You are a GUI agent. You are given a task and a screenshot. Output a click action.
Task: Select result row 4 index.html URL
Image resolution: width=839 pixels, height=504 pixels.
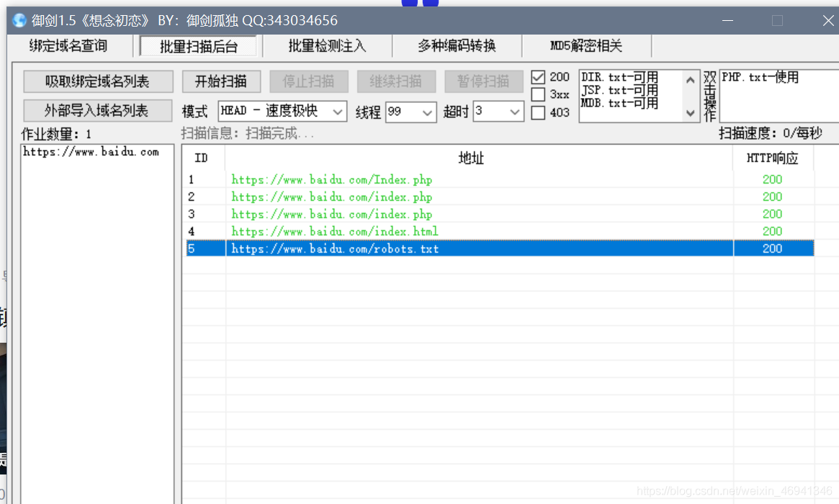click(334, 231)
